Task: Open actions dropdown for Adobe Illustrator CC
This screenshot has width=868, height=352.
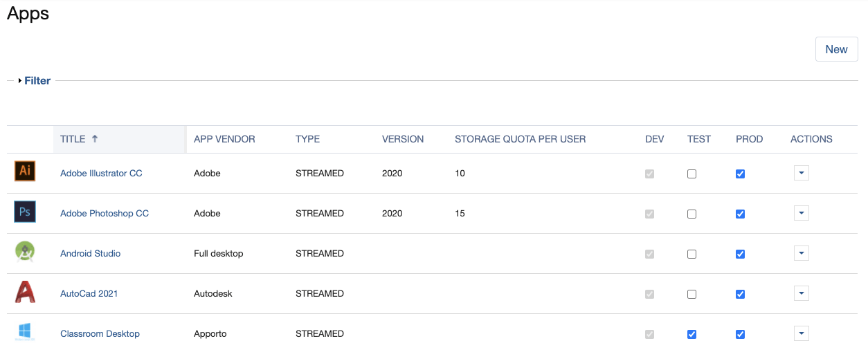Action: click(x=801, y=173)
